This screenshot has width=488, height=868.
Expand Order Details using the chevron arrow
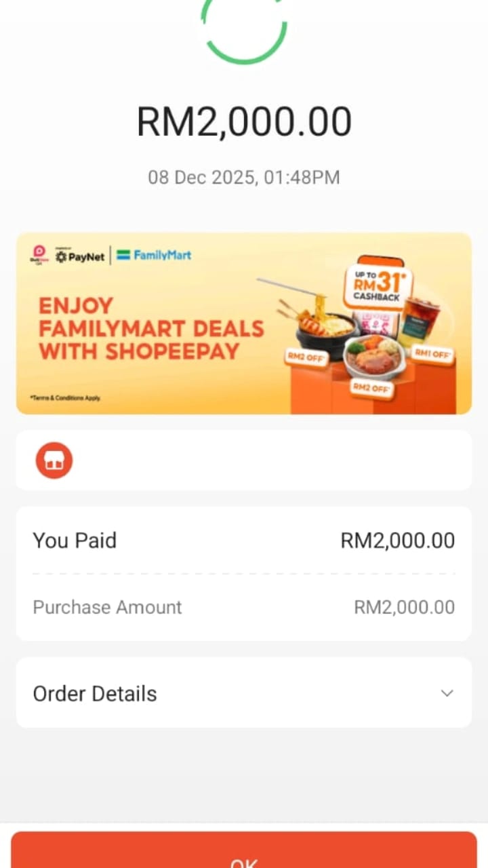click(x=447, y=693)
